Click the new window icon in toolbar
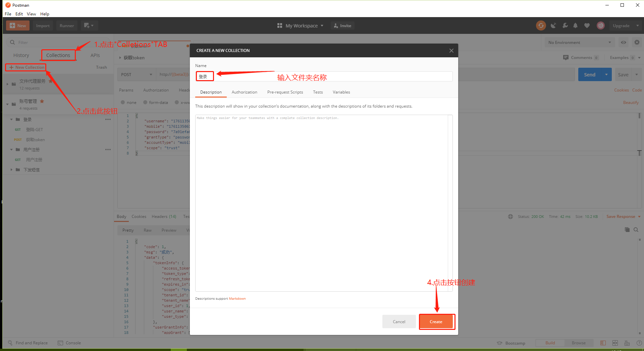Image resolution: width=644 pixels, height=351 pixels. pyautogui.click(x=89, y=25)
